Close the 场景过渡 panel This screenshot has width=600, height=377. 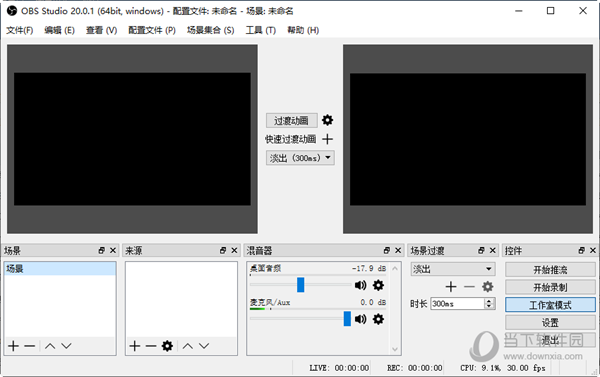[x=492, y=250]
